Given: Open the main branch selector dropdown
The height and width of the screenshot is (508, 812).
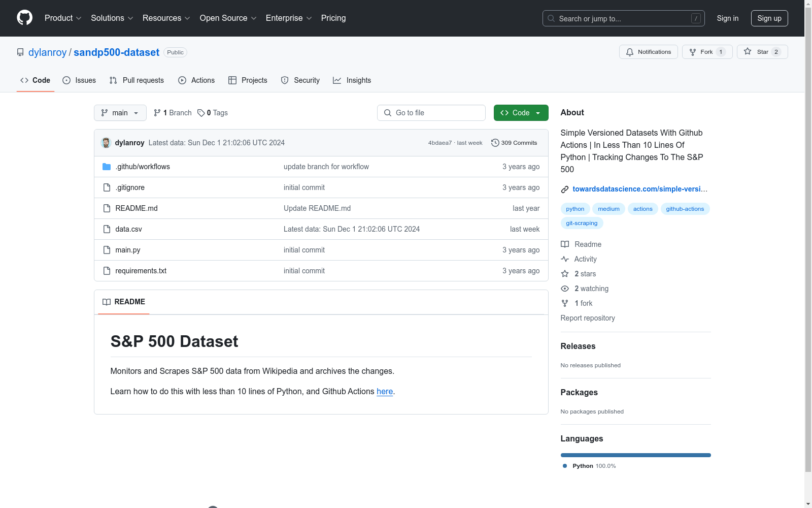Looking at the screenshot, I should click(x=120, y=113).
